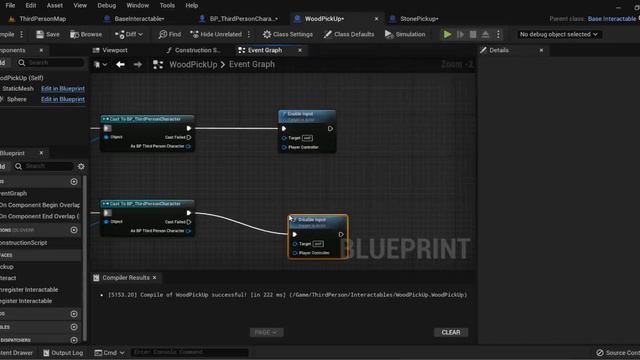
Task: Clear the compiler results
Action: (451, 332)
